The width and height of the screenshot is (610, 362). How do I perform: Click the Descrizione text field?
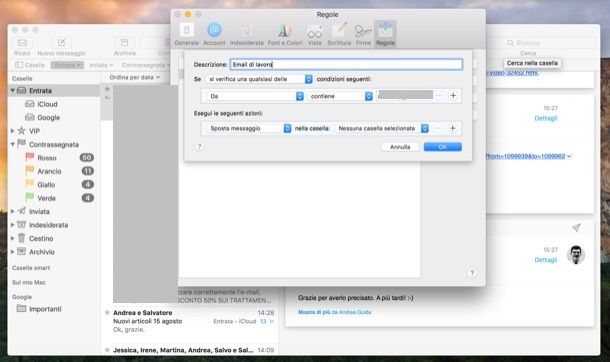tap(346, 65)
